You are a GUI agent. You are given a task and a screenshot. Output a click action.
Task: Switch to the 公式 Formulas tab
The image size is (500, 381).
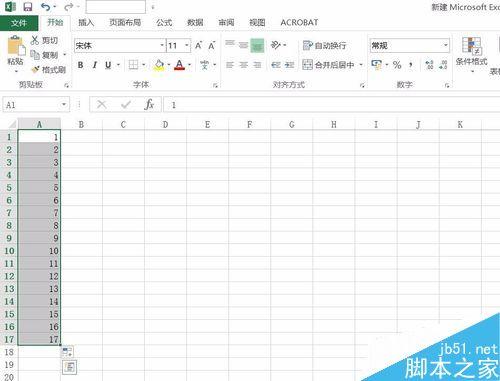click(x=164, y=23)
